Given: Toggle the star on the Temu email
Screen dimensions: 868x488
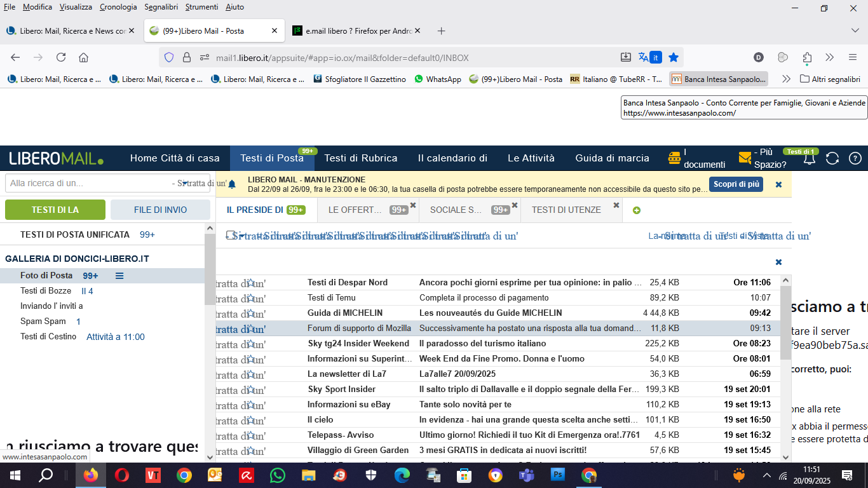Looking at the screenshot, I should point(250,298).
